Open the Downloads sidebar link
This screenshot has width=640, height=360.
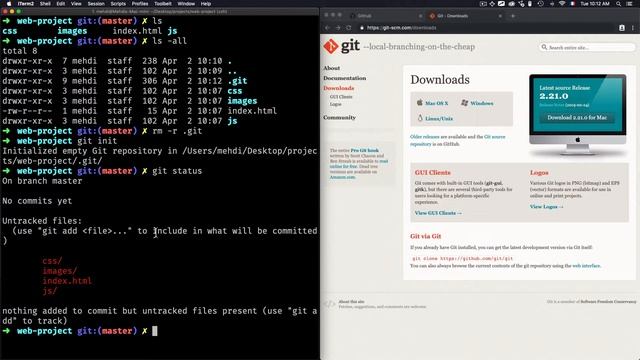(338, 88)
